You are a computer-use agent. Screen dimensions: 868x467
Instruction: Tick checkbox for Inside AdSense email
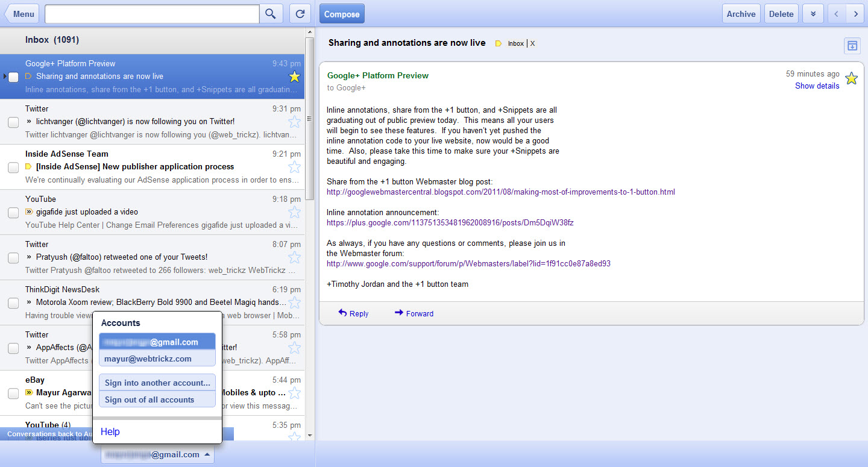pos(13,168)
